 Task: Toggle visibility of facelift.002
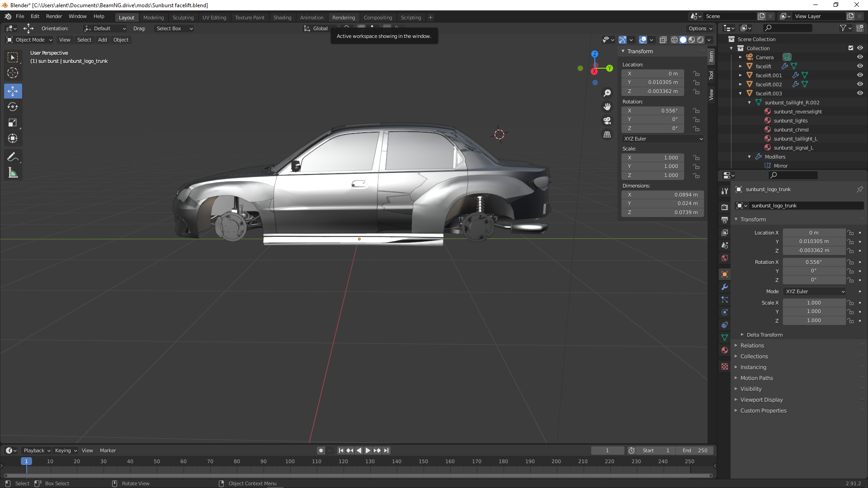(x=860, y=84)
